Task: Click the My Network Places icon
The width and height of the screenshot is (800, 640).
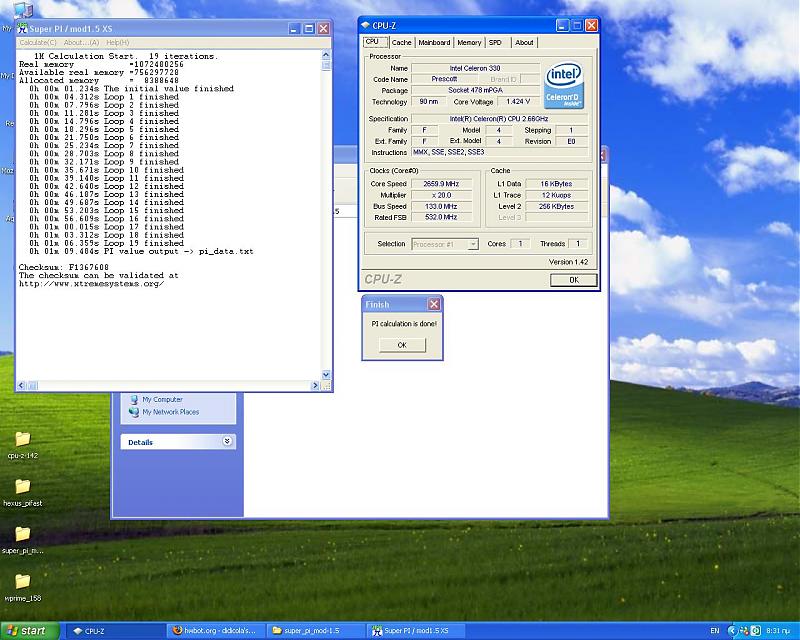Action: tap(133, 412)
